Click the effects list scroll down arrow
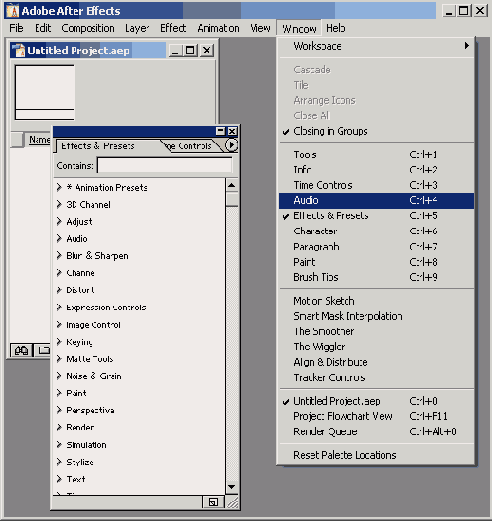 232,487
